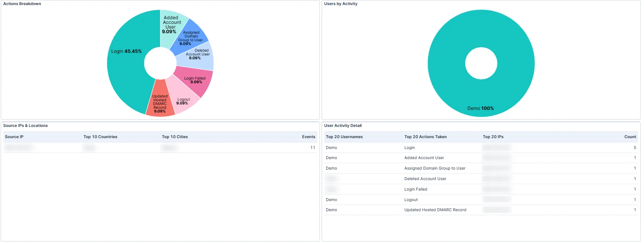Click the Events value 11 cell
This screenshot has width=644, height=243.
313,148
